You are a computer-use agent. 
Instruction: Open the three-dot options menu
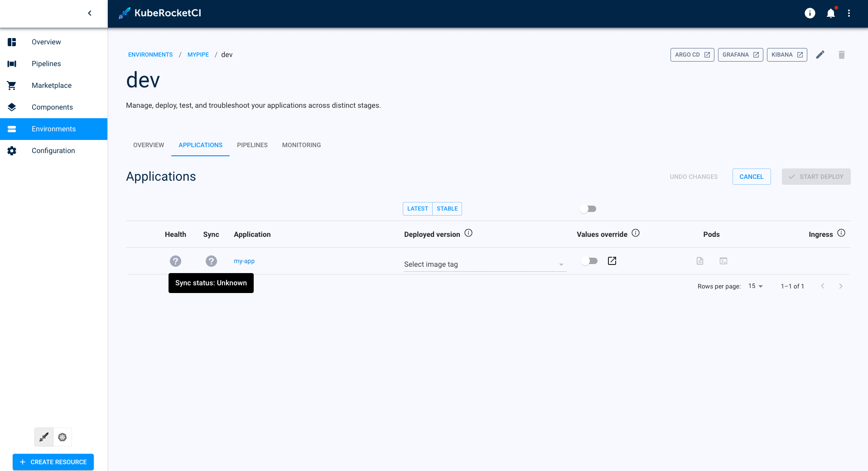[849, 14]
